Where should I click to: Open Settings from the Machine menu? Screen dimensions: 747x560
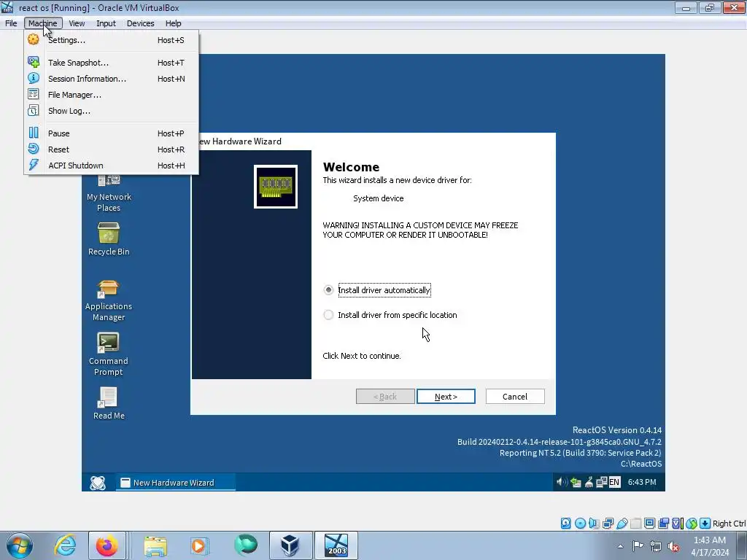111,40
